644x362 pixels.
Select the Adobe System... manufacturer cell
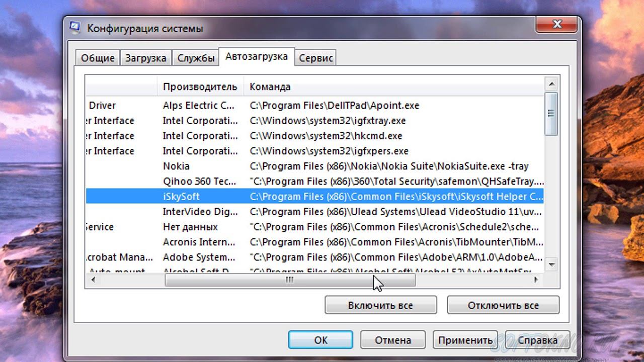pos(200,257)
